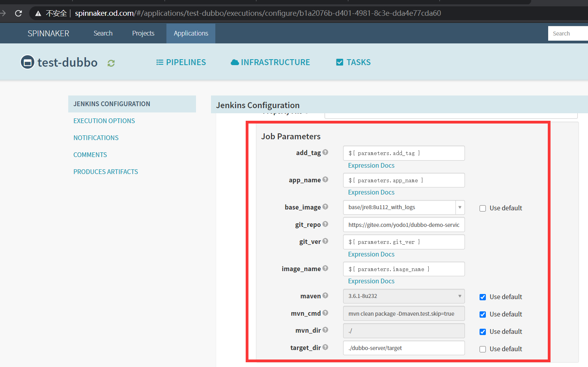
Task: Open Expression Docs link under git_ver
Action: [x=371, y=254]
